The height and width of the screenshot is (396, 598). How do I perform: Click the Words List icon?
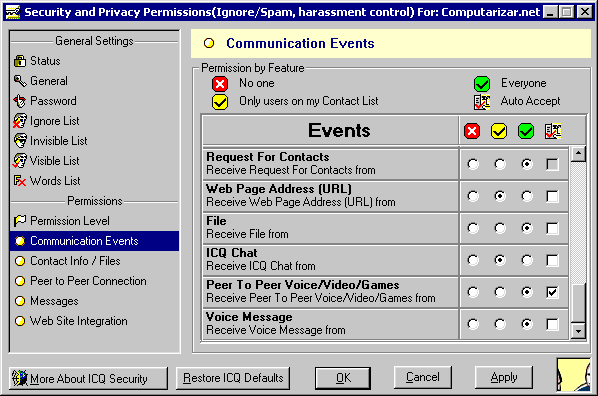tap(20, 181)
